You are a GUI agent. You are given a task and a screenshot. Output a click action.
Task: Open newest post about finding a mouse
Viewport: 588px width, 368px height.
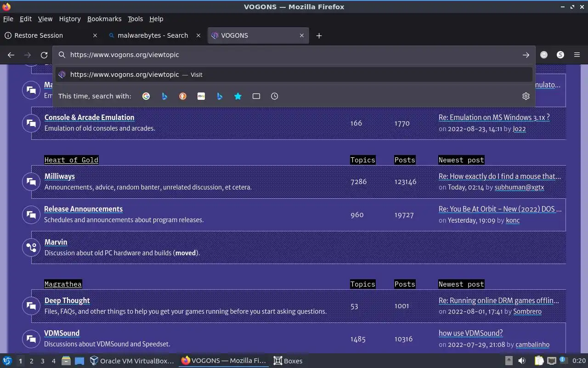(500, 176)
